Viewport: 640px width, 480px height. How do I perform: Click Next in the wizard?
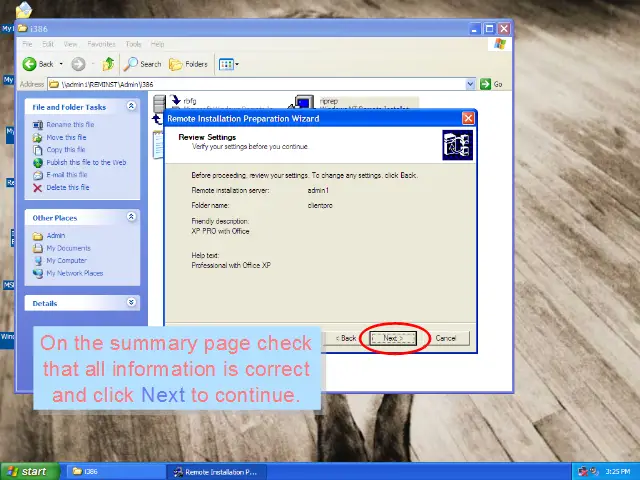(x=393, y=338)
